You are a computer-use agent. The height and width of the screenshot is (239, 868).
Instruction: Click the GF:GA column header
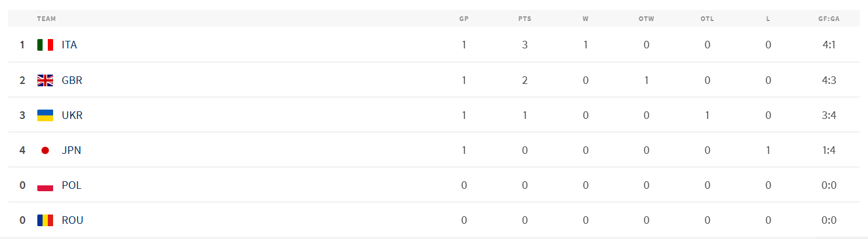(829, 19)
